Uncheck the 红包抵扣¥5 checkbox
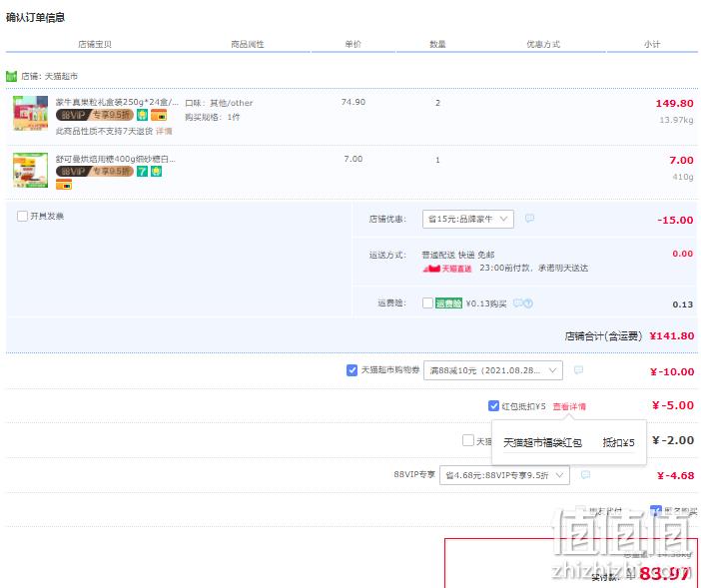Screen dimensions: 701x588 point(493,406)
